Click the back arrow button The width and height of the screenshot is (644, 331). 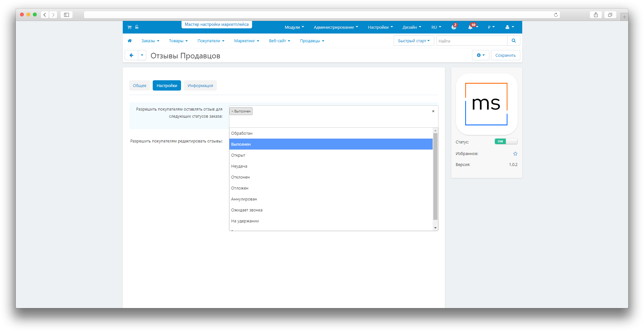[131, 55]
